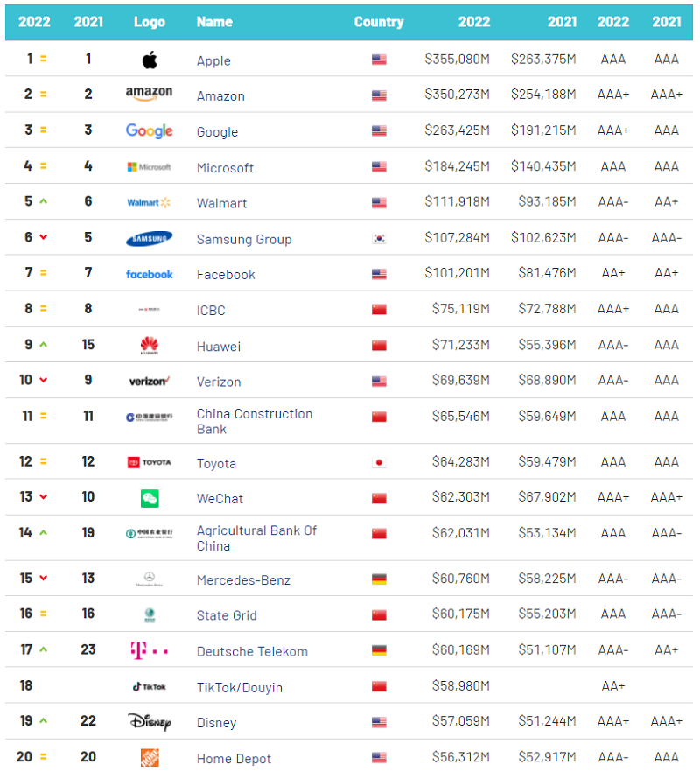Image resolution: width=700 pixels, height=772 pixels.
Task: Select the red Huawei logo
Action: point(150,346)
